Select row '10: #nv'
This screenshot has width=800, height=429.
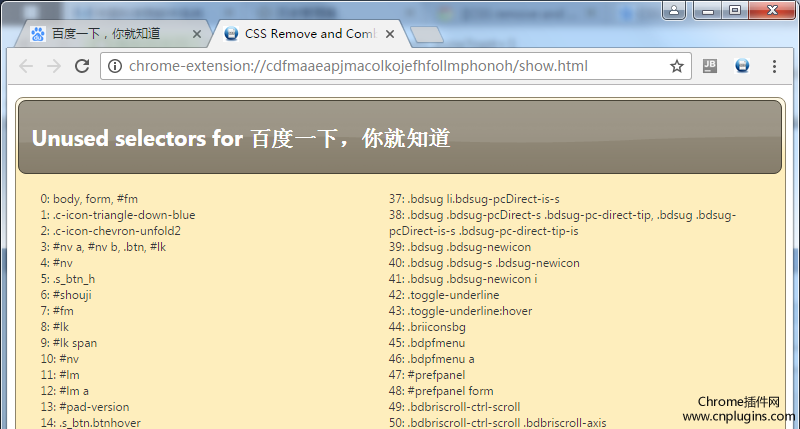[60, 359]
